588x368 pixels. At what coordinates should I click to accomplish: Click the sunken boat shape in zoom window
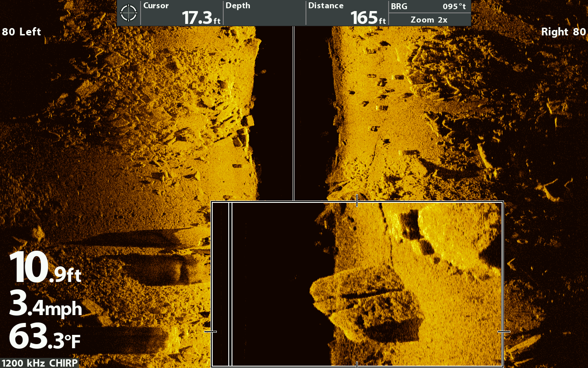[x=367, y=301]
